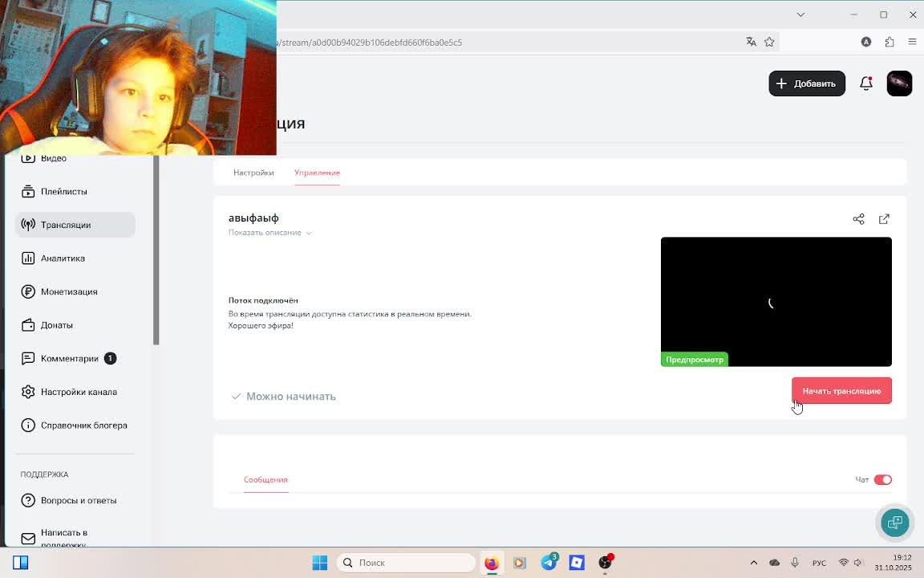Expand Показать описание
This screenshot has height=578, width=924.
click(269, 232)
